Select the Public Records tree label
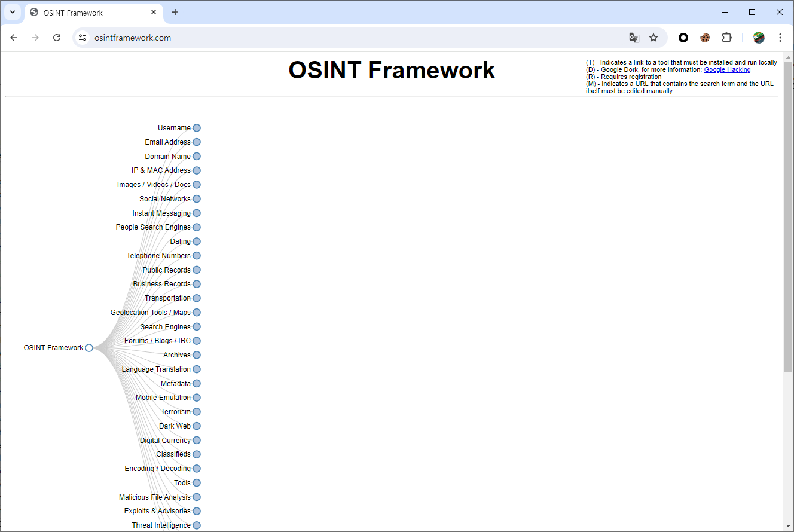 pyautogui.click(x=166, y=270)
